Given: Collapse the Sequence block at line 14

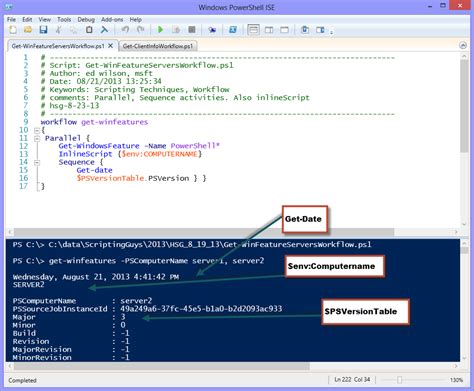Looking at the screenshot, I should point(37,163).
